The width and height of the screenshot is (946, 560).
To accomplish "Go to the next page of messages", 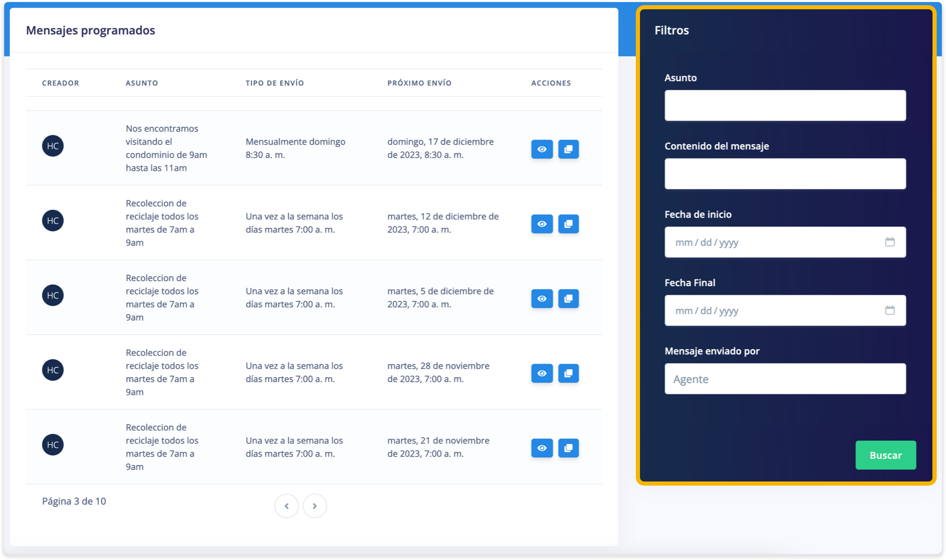I will pos(315,506).
